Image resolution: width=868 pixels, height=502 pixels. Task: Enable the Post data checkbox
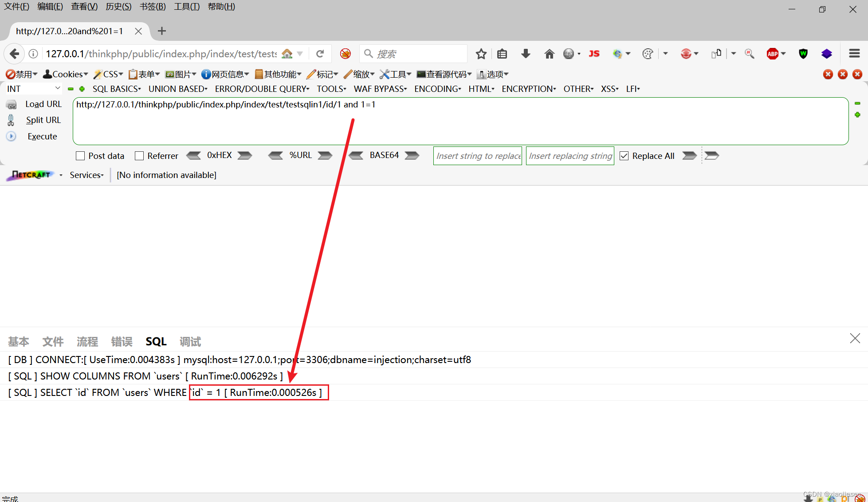(80, 156)
